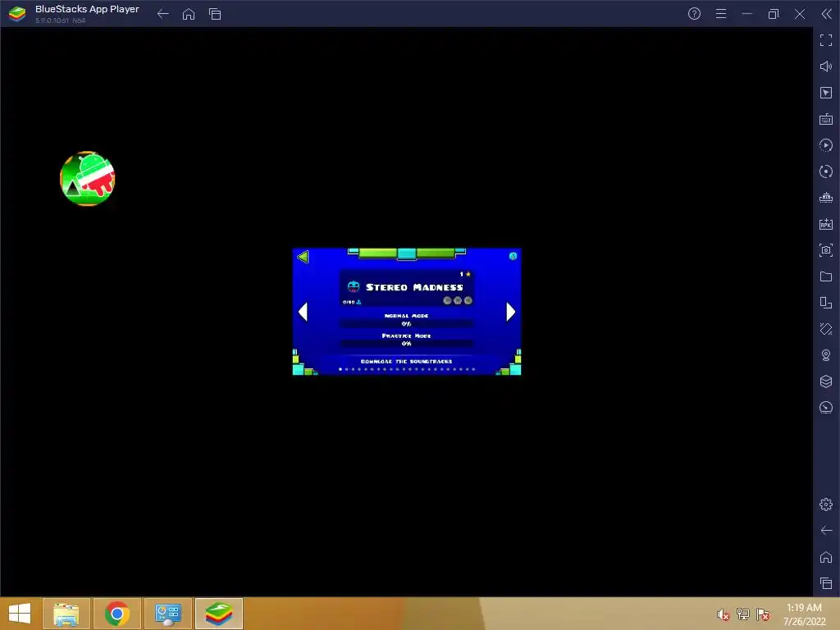Open Google Chrome from the taskbar
The height and width of the screenshot is (630, 840).
click(x=117, y=614)
